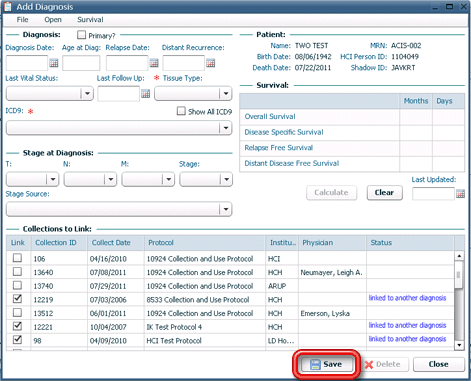
Task: Open the N stage dropdown
Action: tap(111, 180)
